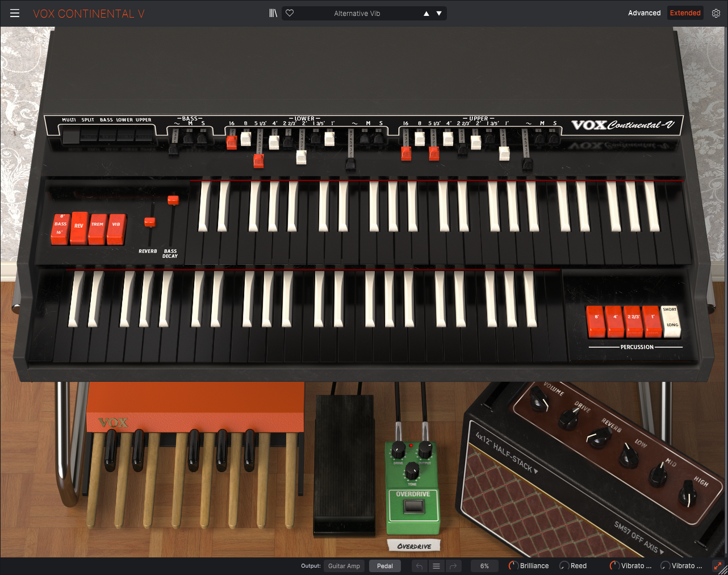Toggle the red REV rocker switch
The width and height of the screenshot is (728, 575).
(79, 228)
